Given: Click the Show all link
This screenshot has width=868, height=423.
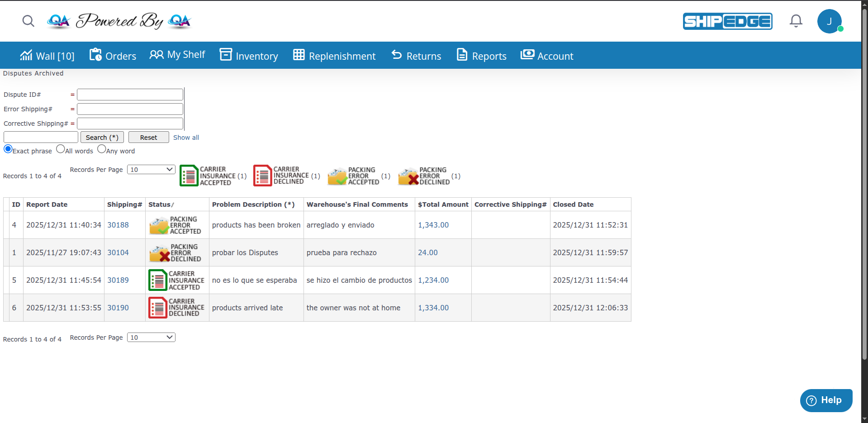Looking at the screenshot, I should tap(186, 138).
